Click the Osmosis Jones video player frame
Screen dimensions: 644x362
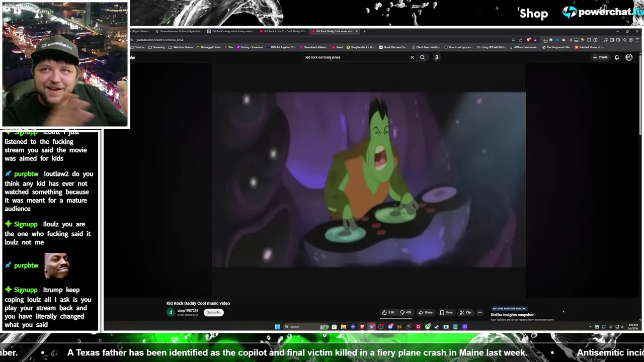[368, 179]
